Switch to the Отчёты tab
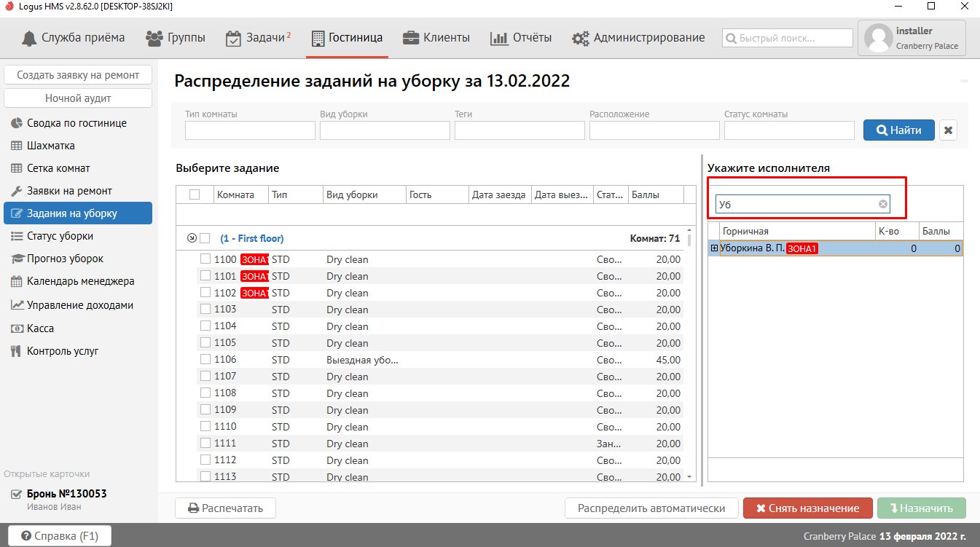 click(x=520, y=38)
